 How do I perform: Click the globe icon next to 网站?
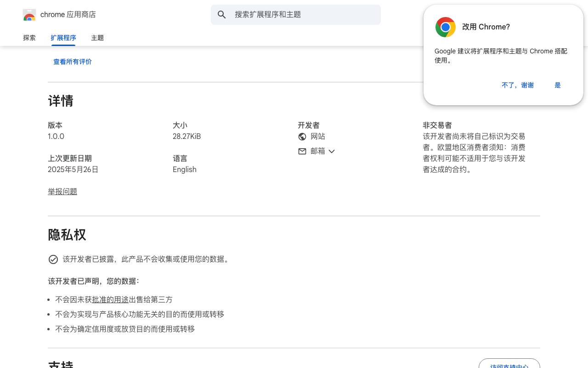pos(302,137)
